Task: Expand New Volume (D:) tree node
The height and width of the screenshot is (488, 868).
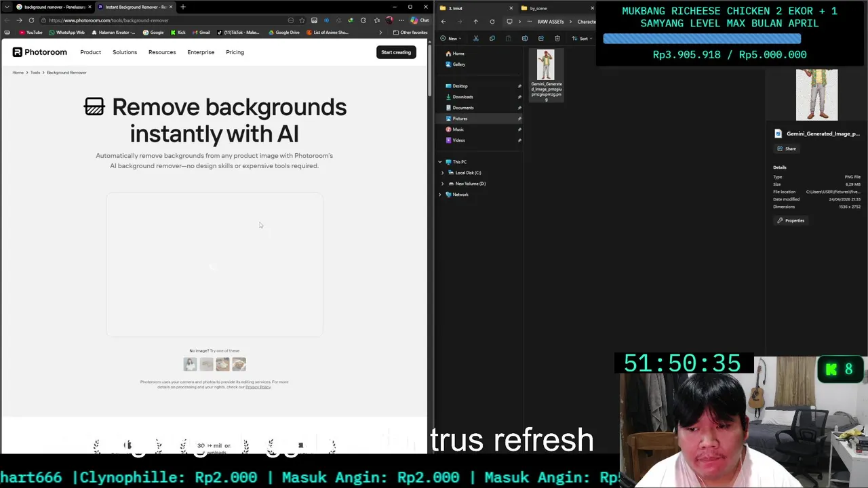Action: coord(443,184)
